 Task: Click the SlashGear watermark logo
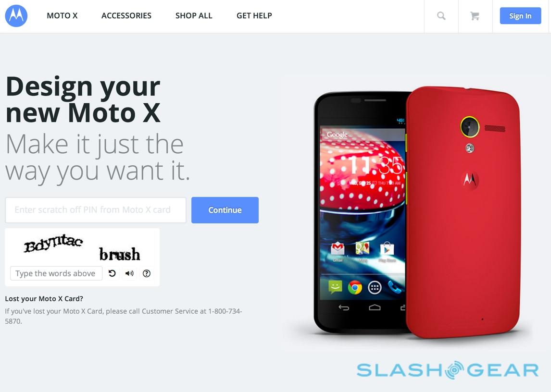[x=447, y=370]
